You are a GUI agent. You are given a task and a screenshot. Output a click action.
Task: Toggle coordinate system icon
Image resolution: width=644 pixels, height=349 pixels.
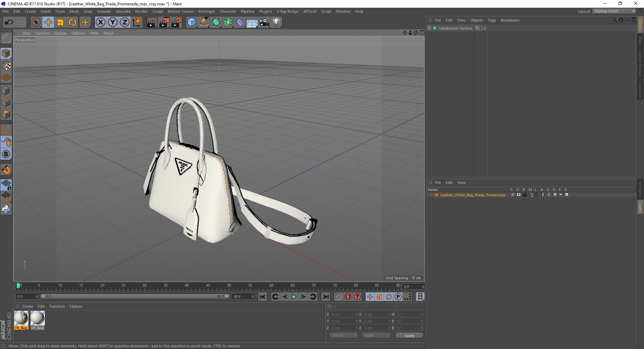[137, 22]
